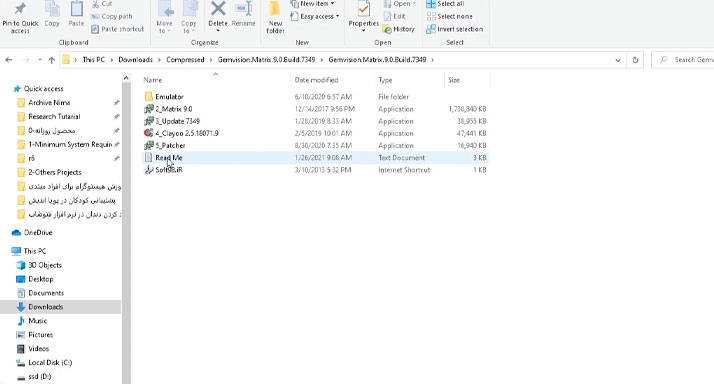714x384 pixels.
Task: Open the Easy access dropdown
Action: pyautogui.click(x=315, y=16)
